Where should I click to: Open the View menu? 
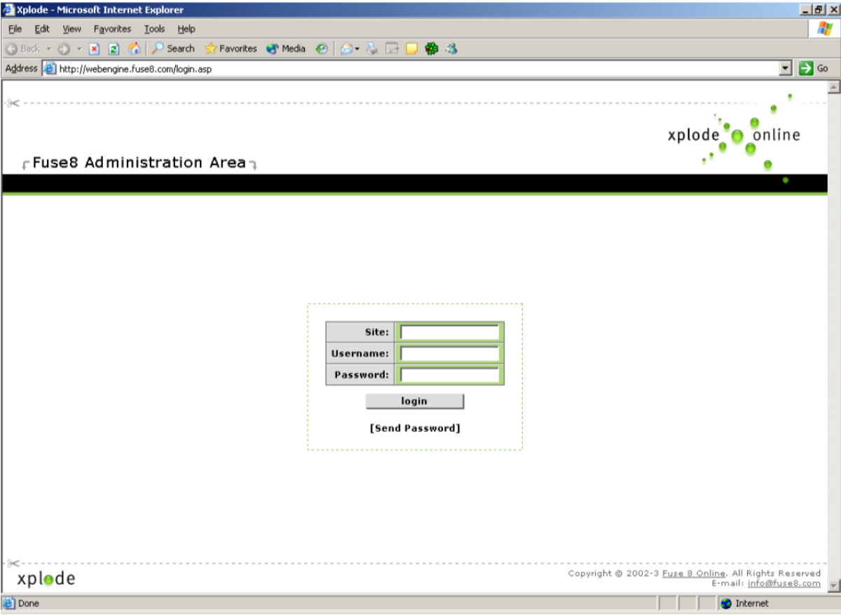click(71, 29)
